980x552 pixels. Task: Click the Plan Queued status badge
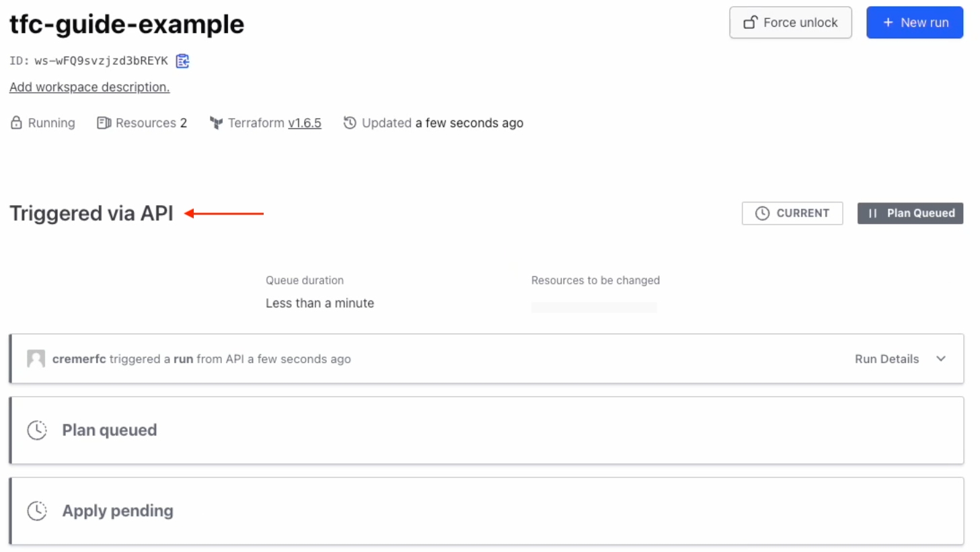pyautogui.click(x=910, y=213)
